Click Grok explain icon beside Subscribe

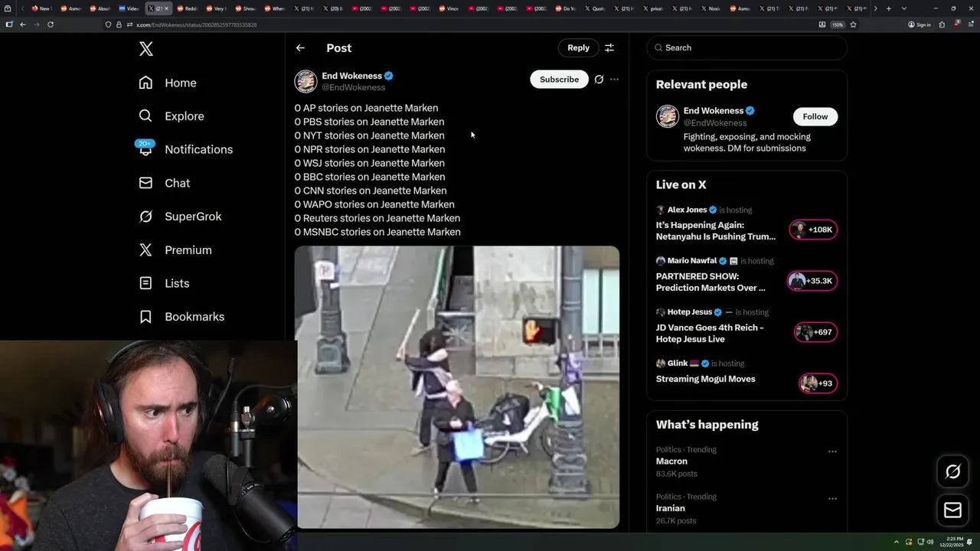(x=599, y=80)
